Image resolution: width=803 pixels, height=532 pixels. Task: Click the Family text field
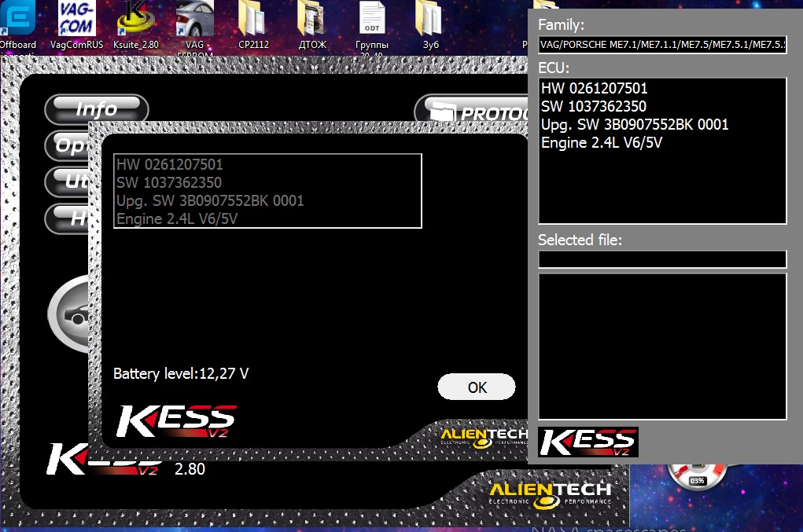point(662,45)
